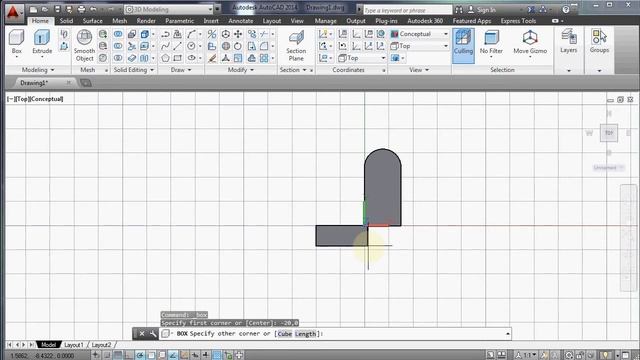Open the Help question mark icon

pos(566,9)
